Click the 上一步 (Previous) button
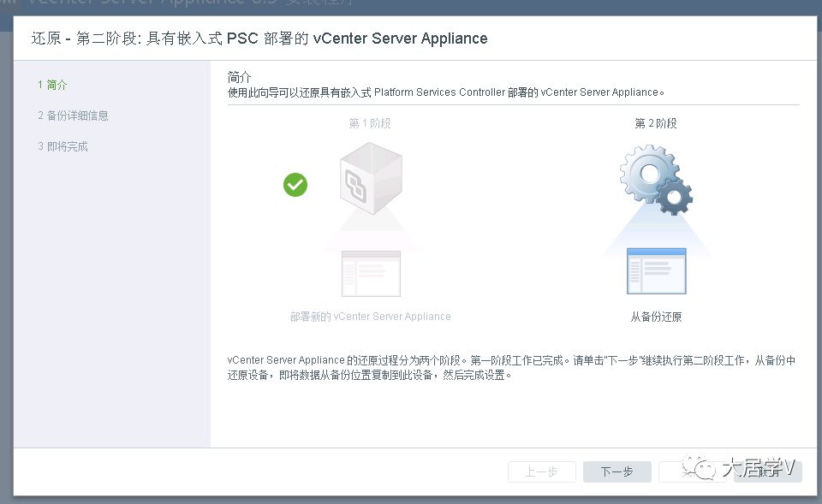 coord(541,471)
